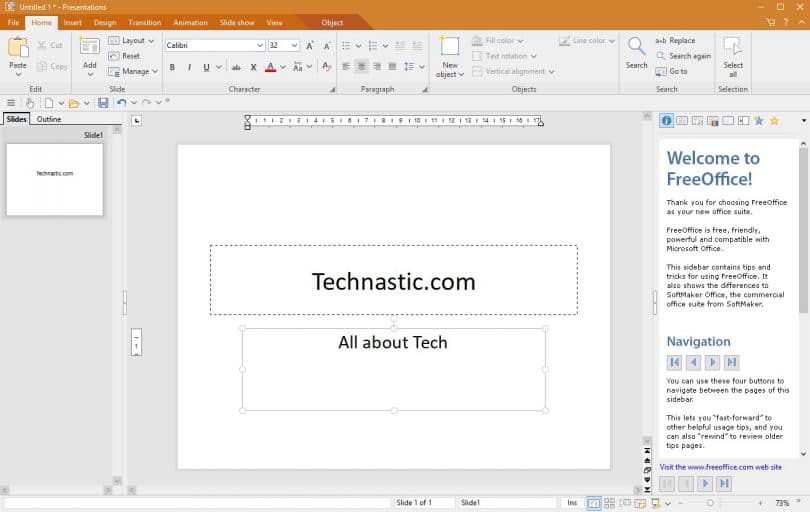Viewport: 810px width, 512px height.
Task: Click the new document icon
Action: tap(48, 103)
